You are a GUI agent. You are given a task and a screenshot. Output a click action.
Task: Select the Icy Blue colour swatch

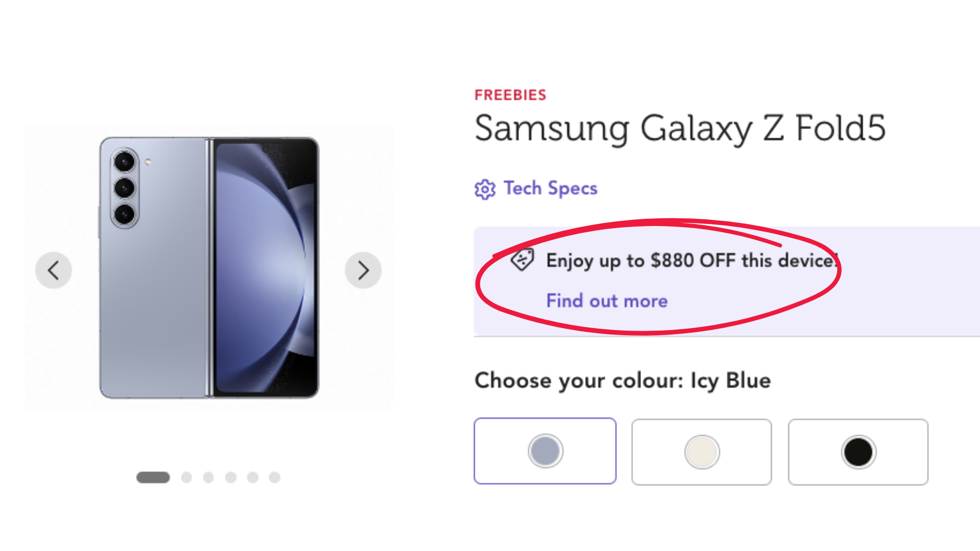click(x=545, y=451)
